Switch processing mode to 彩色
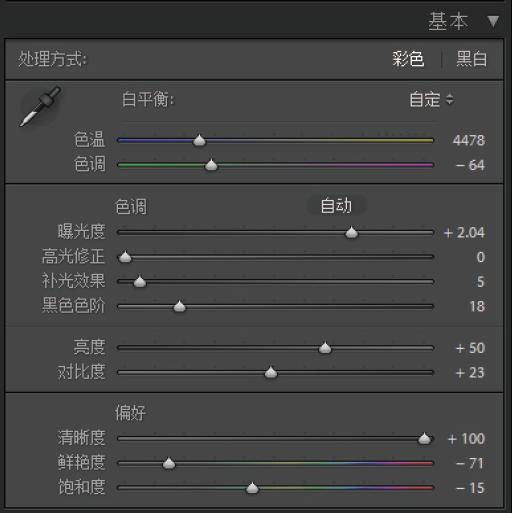Image resolution: width=512 pixels, height=513 pixels. [x=408, y=59]
